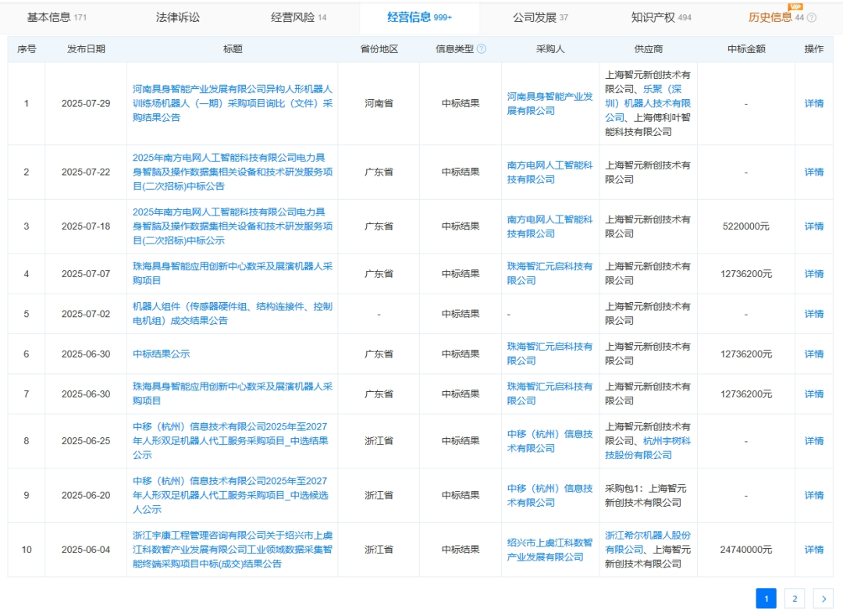View 详情 for row 6
Screen dimensions: 843x616
click(814, 354)
